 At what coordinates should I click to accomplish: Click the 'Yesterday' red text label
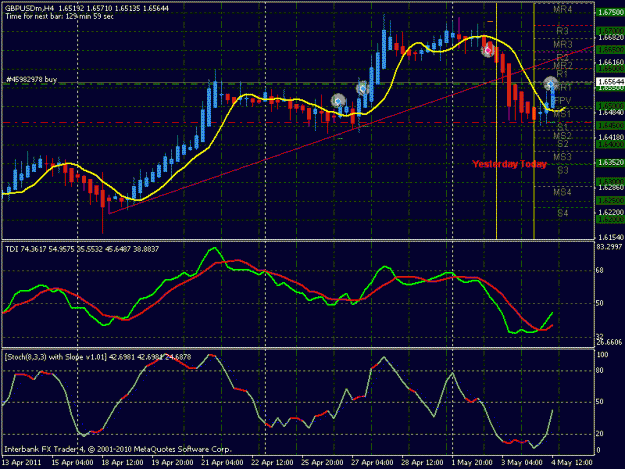(495, 164)
